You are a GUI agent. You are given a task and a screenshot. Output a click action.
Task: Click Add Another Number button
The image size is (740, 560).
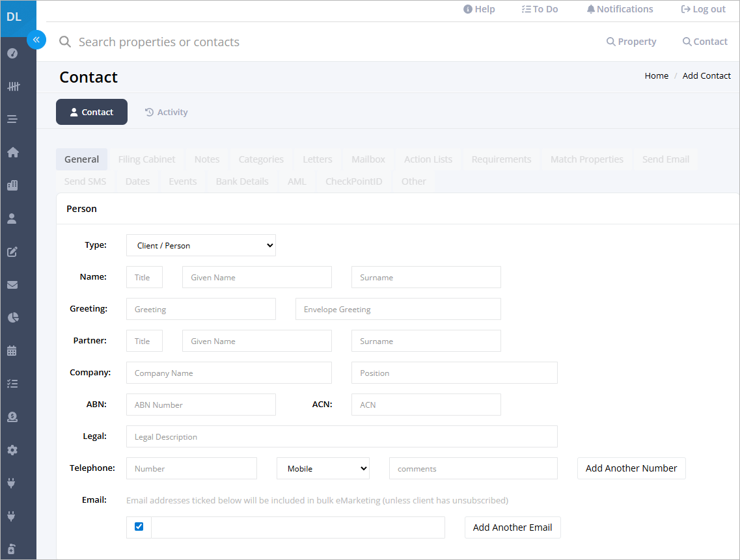(631, 468)
